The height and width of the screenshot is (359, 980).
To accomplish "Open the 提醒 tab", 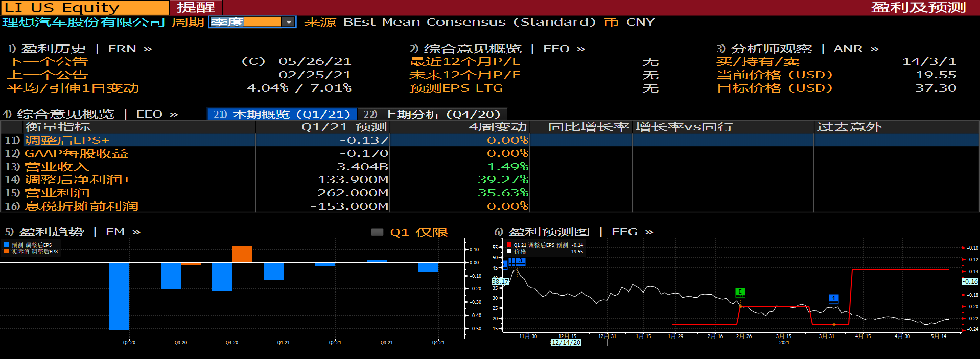I will click(x=196, y=8).
